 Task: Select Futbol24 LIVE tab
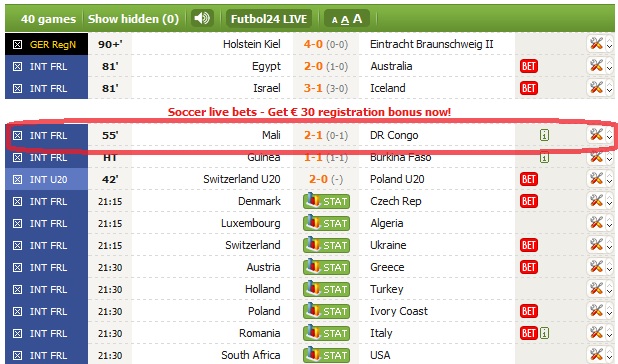[269, 19]
